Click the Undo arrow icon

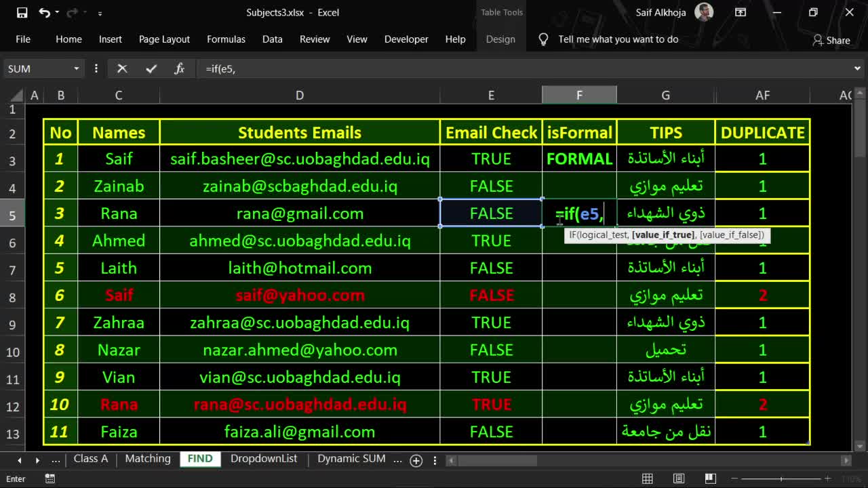pyautogui.click(x=44, y=12)
